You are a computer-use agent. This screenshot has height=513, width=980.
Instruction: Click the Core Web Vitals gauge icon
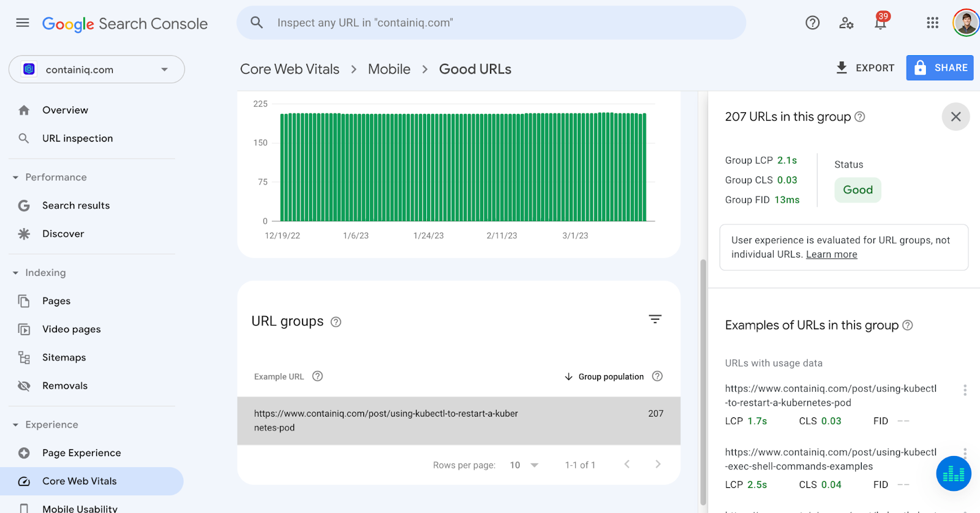(x=24, y=482)
